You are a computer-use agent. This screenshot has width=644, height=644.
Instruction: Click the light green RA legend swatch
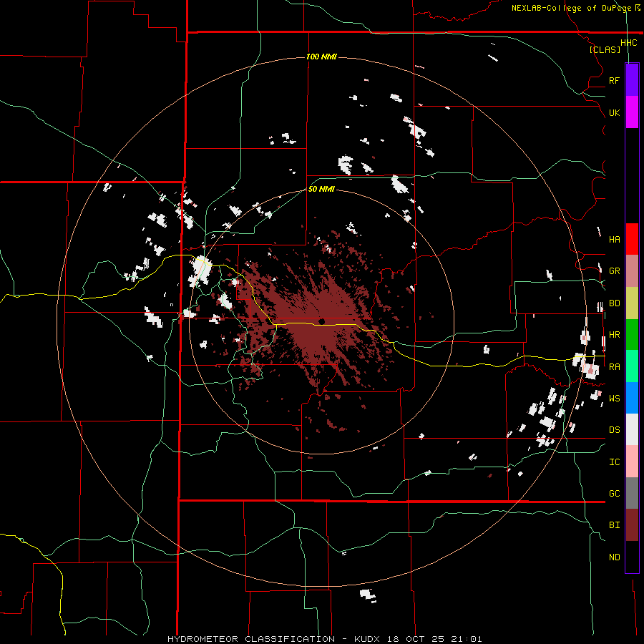632,366
